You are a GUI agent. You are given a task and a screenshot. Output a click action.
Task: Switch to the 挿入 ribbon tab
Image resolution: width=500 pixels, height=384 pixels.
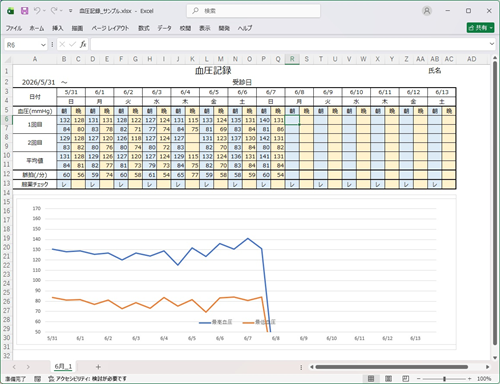pos(57,28)
